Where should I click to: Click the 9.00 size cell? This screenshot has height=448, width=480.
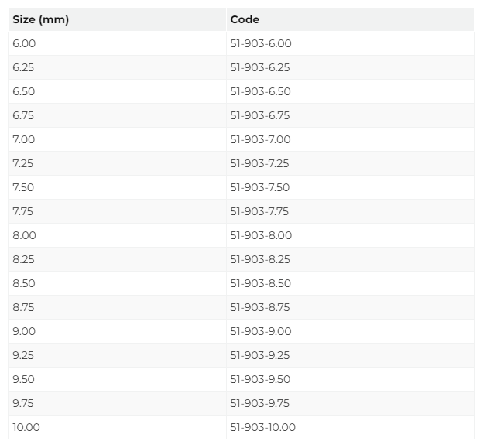[x=117, y=331]
